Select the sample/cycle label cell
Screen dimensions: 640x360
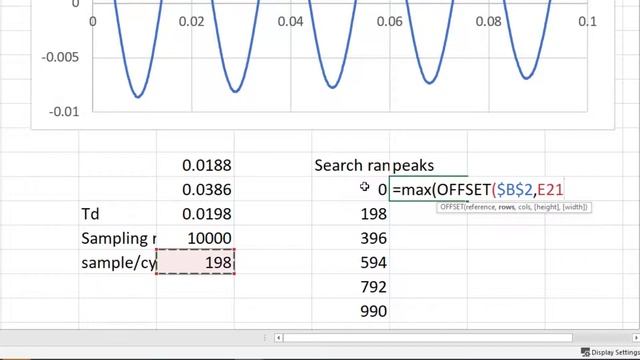point(118,262)
